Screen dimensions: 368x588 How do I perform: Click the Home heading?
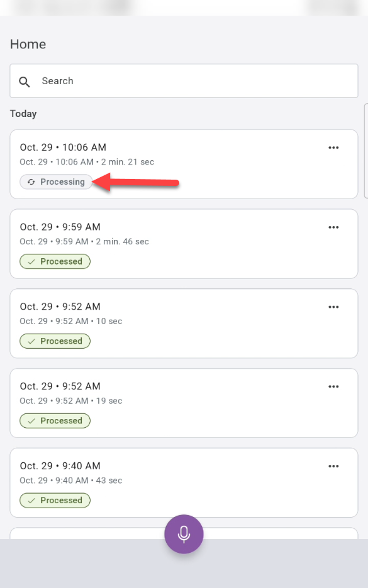pos(27,44)
